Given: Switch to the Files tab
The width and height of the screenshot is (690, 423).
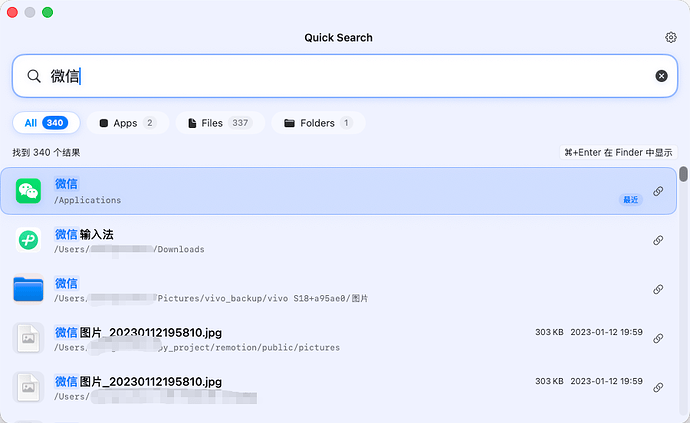Looking at the screenshot, I should (x=220, y=123).
